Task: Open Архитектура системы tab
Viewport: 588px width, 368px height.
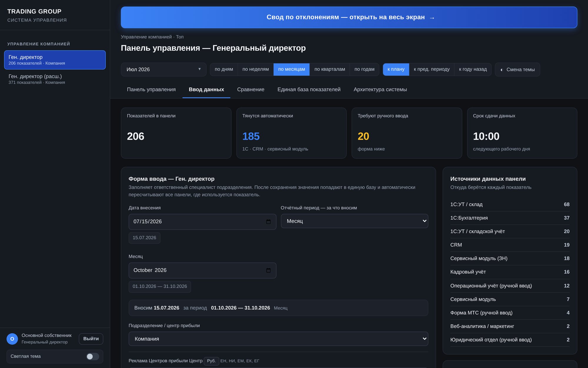Action: 380,89
